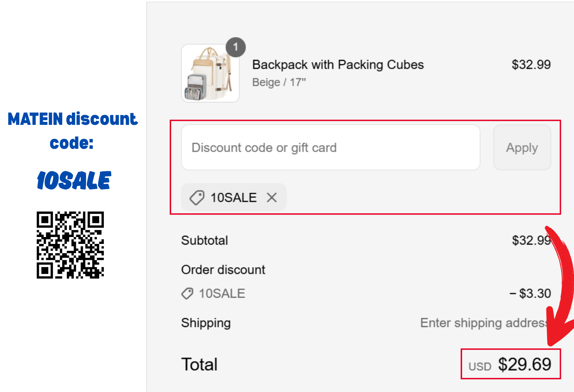Screen dimensions: 574x392
Task: Click the 10SALE label under Order discount
Action: pos(222,293)
